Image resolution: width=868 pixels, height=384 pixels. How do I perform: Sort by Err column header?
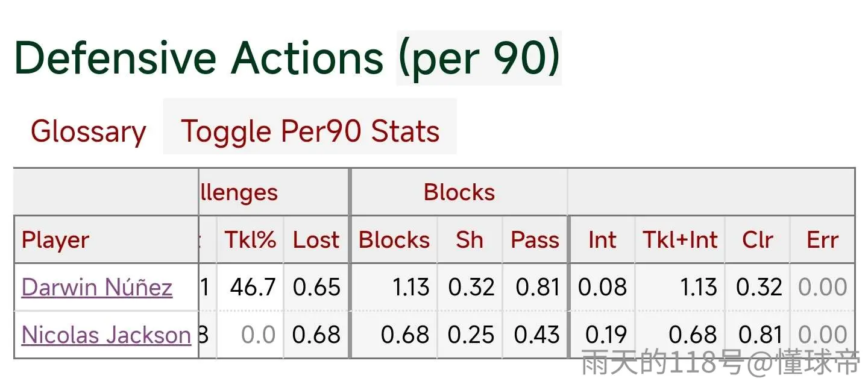822,240
